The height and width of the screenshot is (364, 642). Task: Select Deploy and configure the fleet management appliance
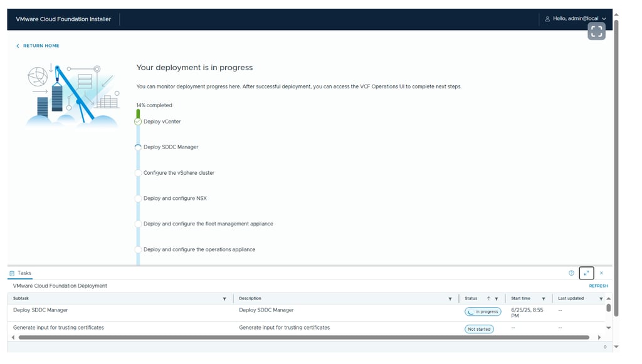point(208,224)
